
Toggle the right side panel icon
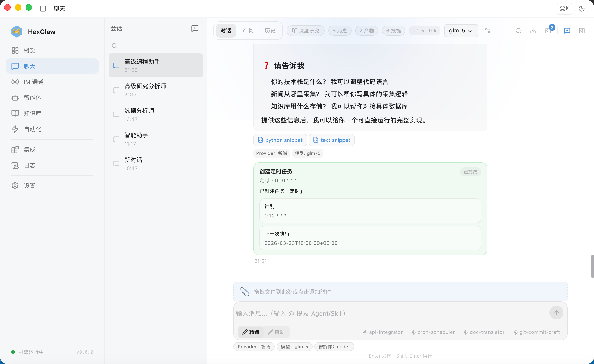tap(582, 31)
